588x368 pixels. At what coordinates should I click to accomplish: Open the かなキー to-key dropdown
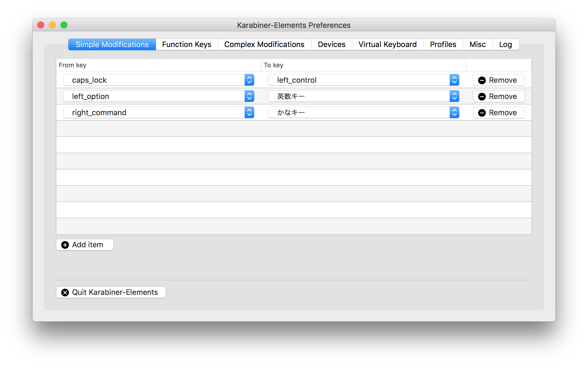(364, 113)
